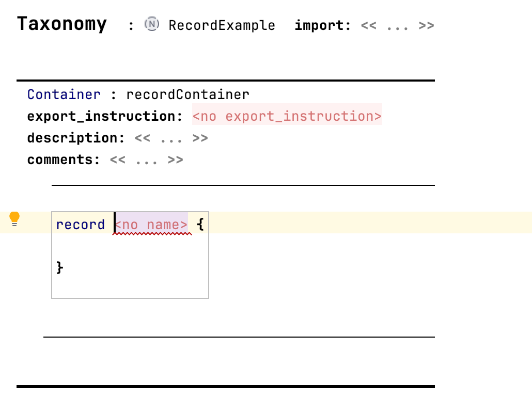Click the opening brace of the record
This screenshot has width=532, height=414.
[201, 225]
